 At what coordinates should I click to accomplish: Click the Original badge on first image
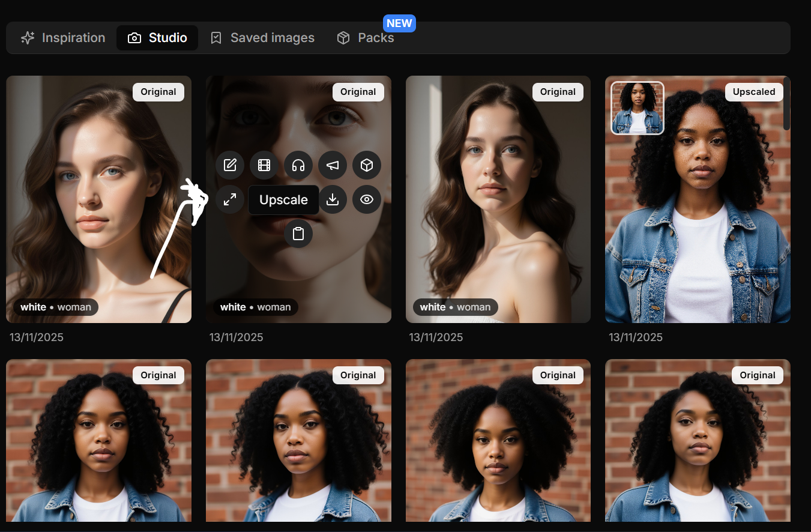pyautogui.click(x=158, y=92)
